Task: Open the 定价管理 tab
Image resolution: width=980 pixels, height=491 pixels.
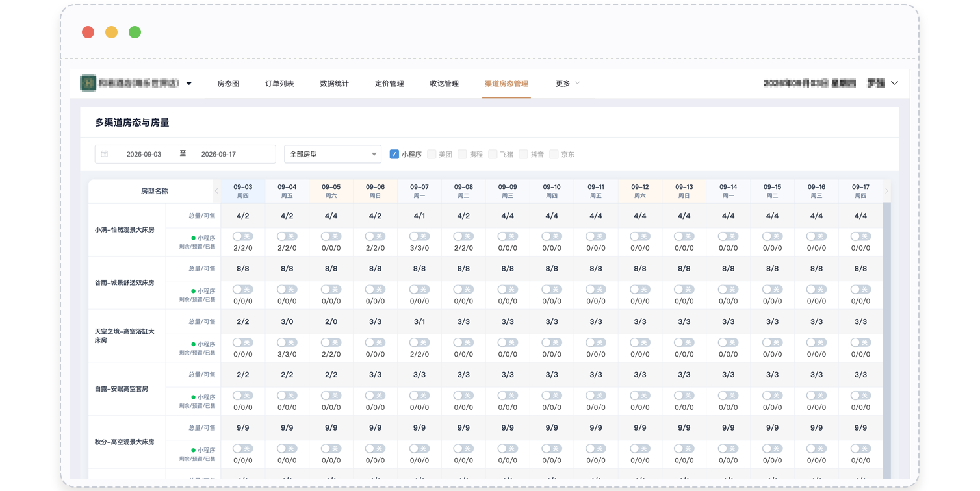Action: pyautogui.click(x=389, y=83)
